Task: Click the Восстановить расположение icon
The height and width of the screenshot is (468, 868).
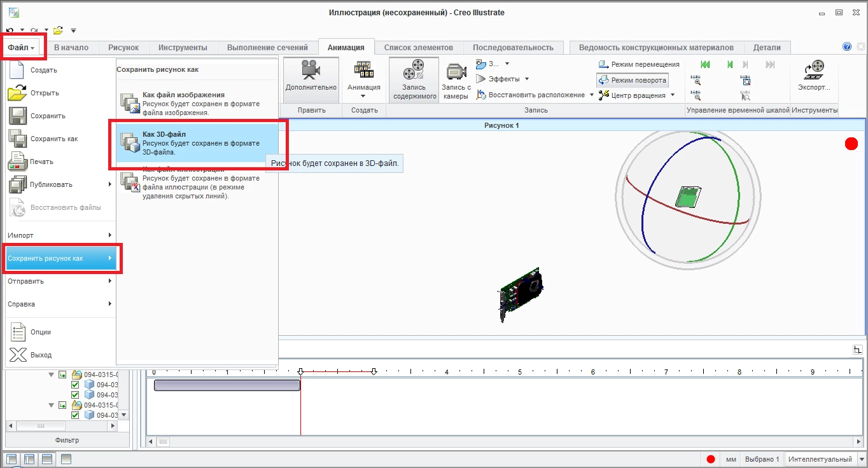Action: pyautogui.click(x=481, y=95)
